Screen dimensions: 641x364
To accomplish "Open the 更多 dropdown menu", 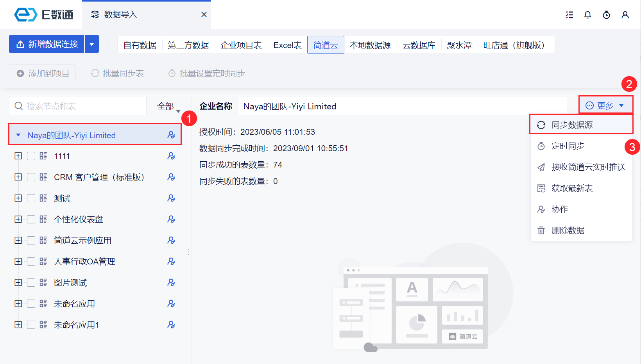I will tap(605, 105).
